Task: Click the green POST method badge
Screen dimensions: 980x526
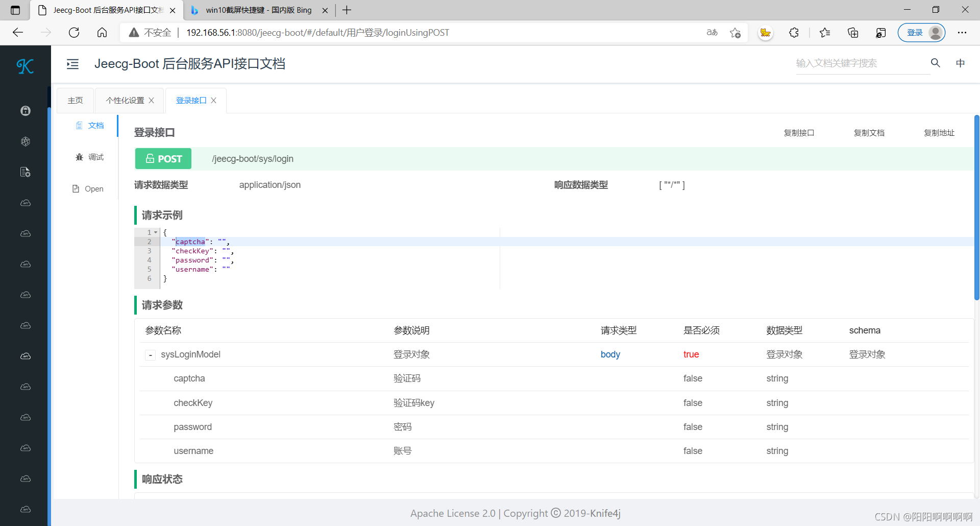Action: pos(163,159)
